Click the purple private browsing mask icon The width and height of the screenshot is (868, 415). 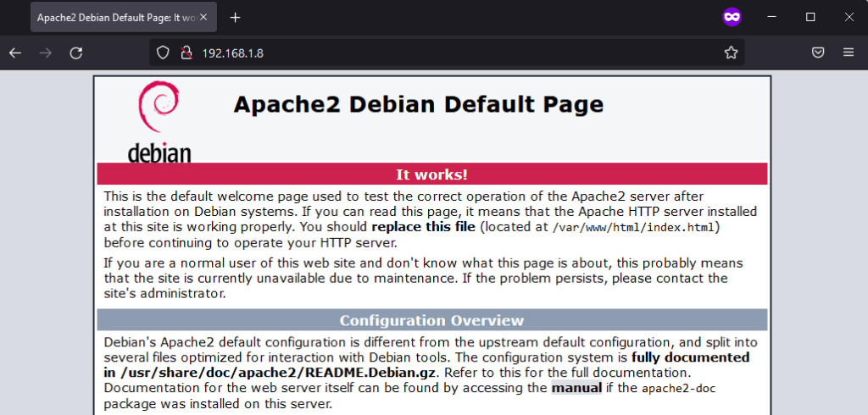click(x=732, y=17)
